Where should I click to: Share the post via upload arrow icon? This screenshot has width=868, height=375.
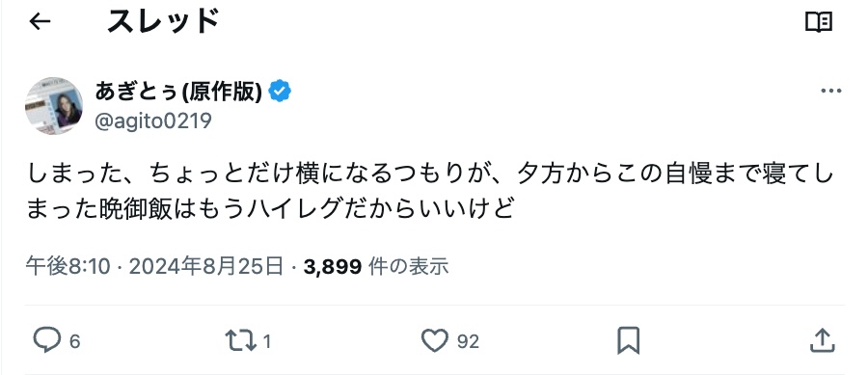[x=822, y=340]
